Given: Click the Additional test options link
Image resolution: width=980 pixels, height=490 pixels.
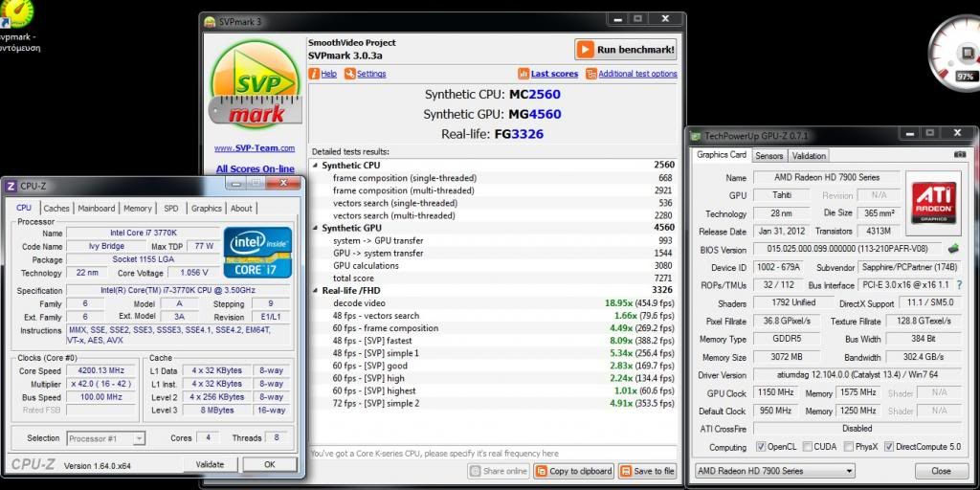Looking at the screenshot, I should click(x=637, y=74).
